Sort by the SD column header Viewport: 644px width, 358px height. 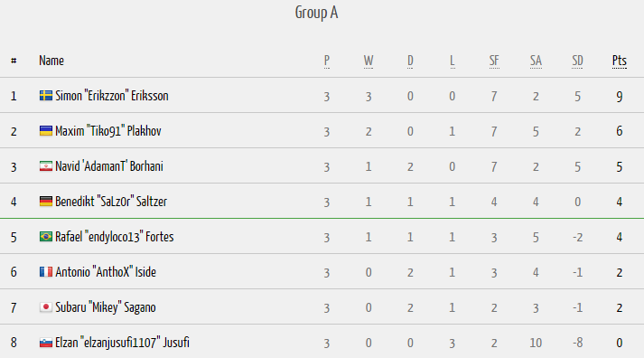[x=577, y=61]
